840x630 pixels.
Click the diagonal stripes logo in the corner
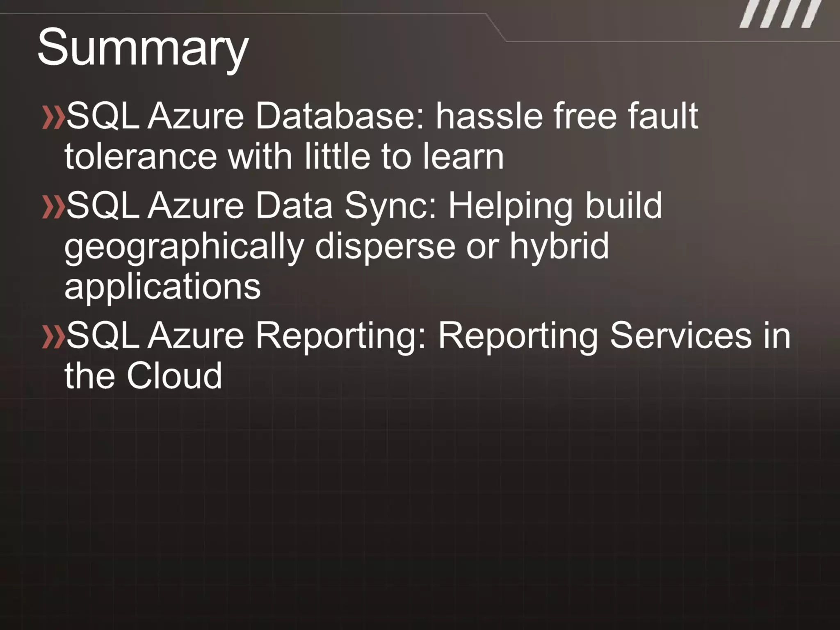pos(779,14)
